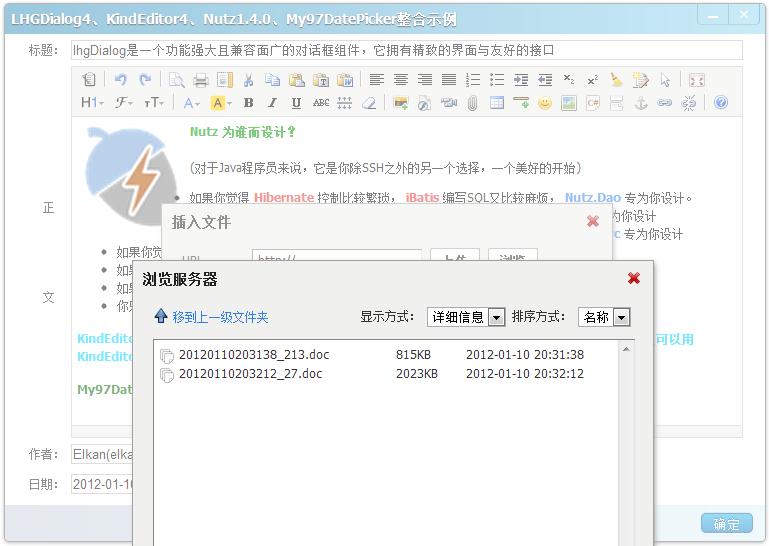
Task: Apply subscript formatting
Action: coord(569,79)
